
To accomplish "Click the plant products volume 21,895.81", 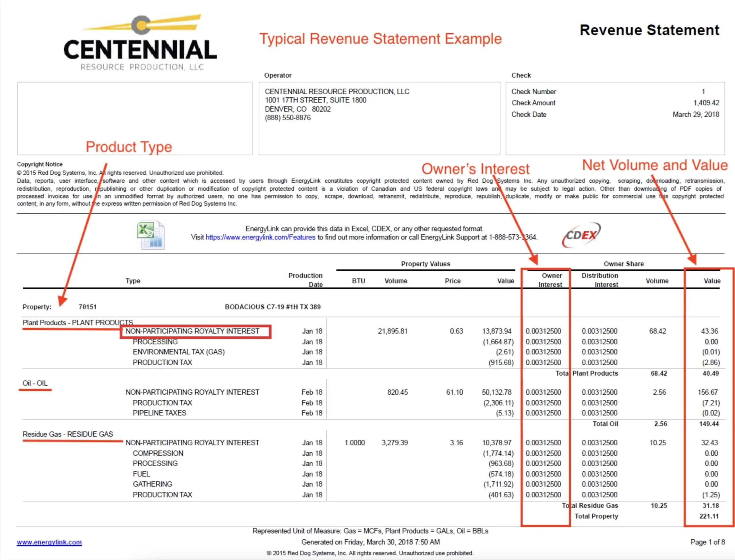I will [x=392, y=331].
